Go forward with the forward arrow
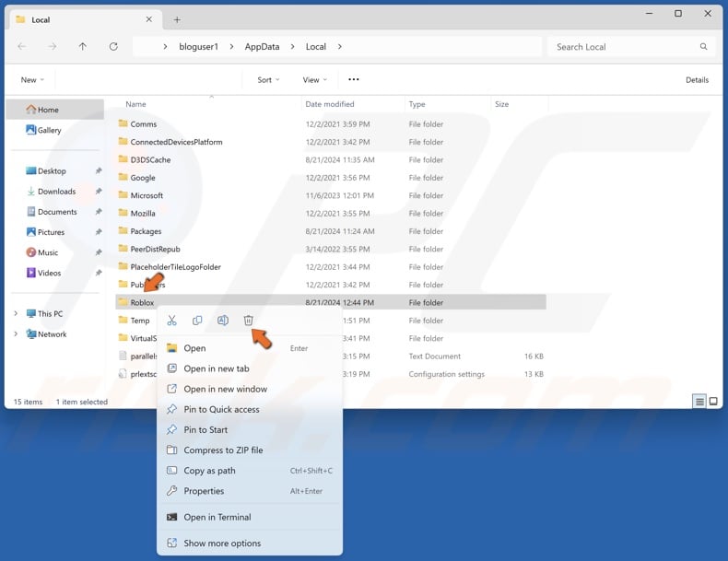This screenshot has height=561, width=728. pos(53,46)
